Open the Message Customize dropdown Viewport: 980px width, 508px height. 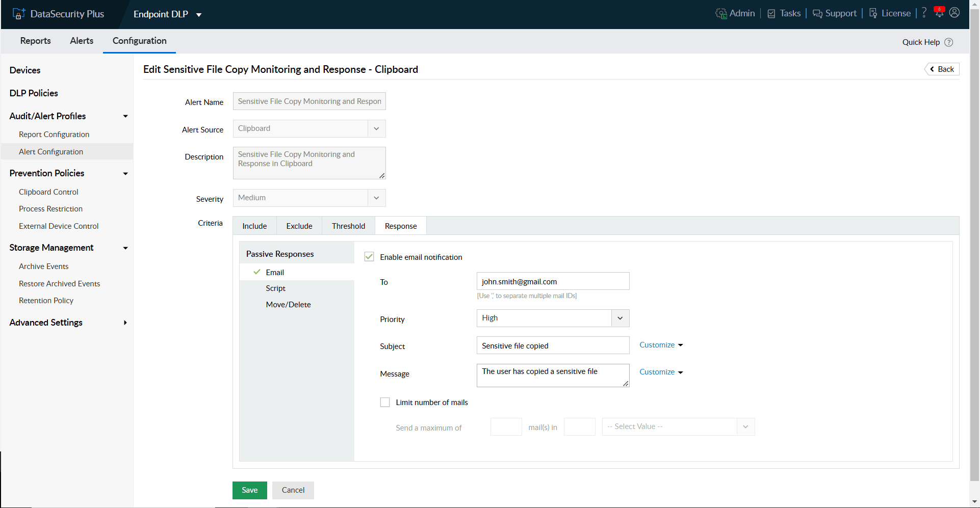pyautogui.click(x=661, y=372)
